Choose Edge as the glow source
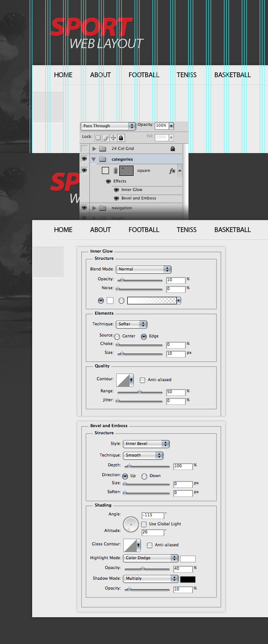The height and width of the screenshot is (644, 268). click(144, 337)
